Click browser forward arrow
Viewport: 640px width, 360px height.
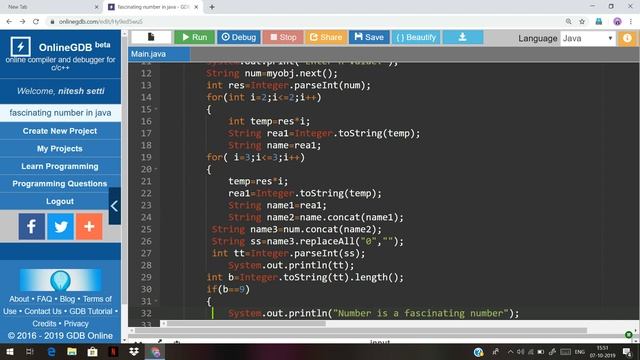[x=22, y=22]
